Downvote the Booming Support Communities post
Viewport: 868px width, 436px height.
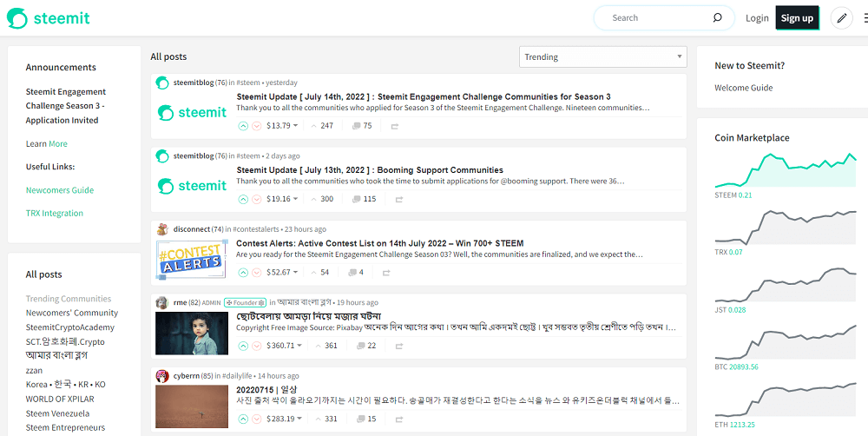[x=256, y=199]
